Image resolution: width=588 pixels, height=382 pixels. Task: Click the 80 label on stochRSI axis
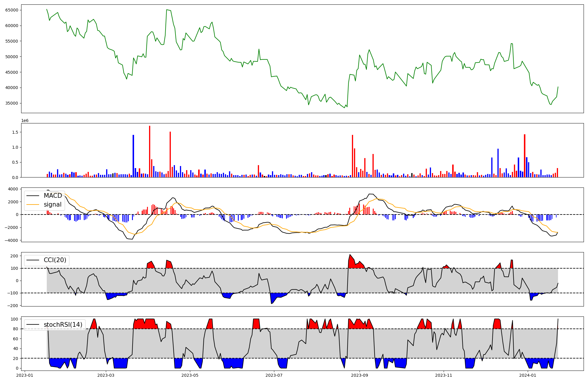click(16, 329)
